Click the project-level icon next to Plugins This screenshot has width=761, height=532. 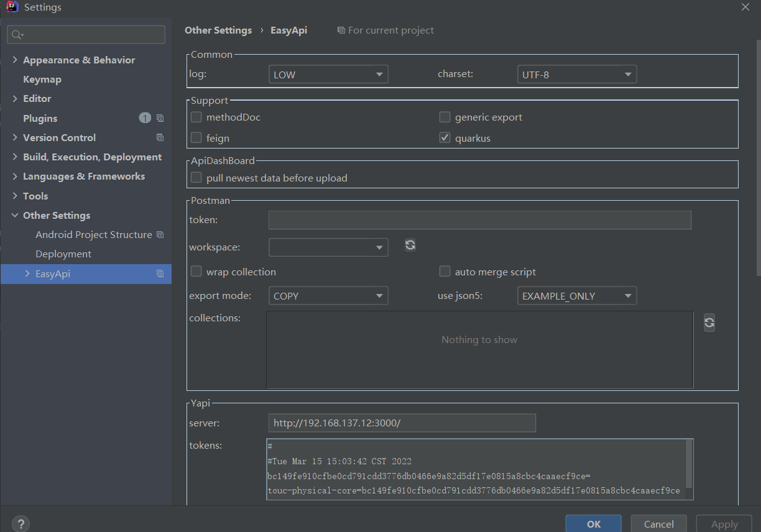click(x=160, y=118)
